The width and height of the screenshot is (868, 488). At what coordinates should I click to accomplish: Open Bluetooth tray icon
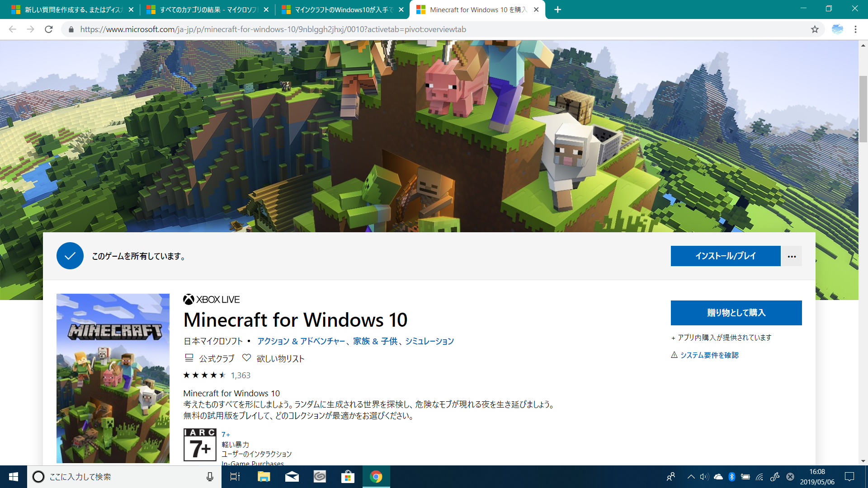tap(731, 477)
